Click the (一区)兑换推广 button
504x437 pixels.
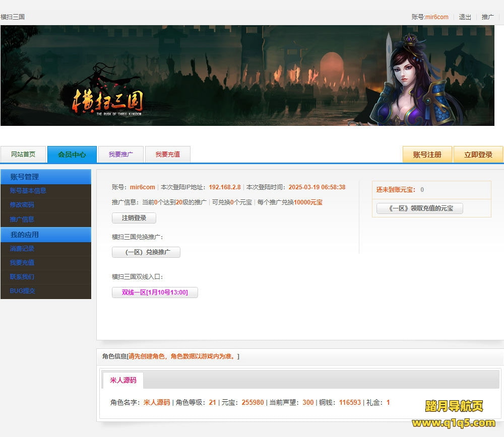pyautogui.click(x=146, y=252)
